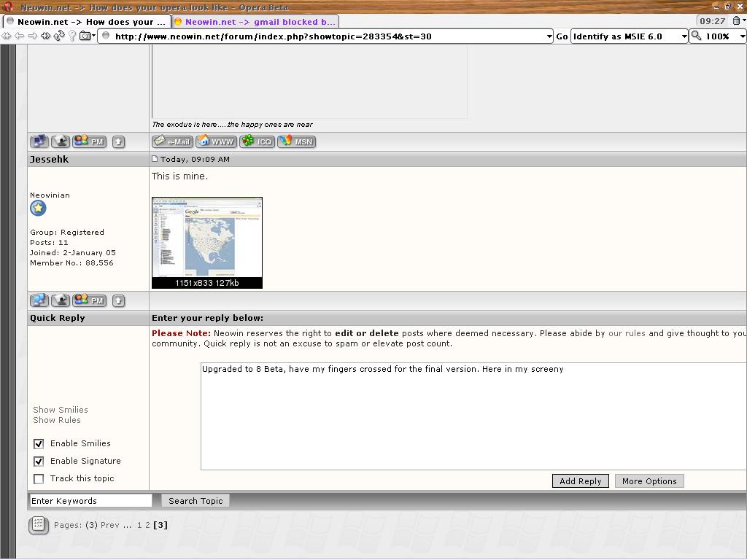
Task: Click the wand key icon in toolbar
Action: [72, 36]
